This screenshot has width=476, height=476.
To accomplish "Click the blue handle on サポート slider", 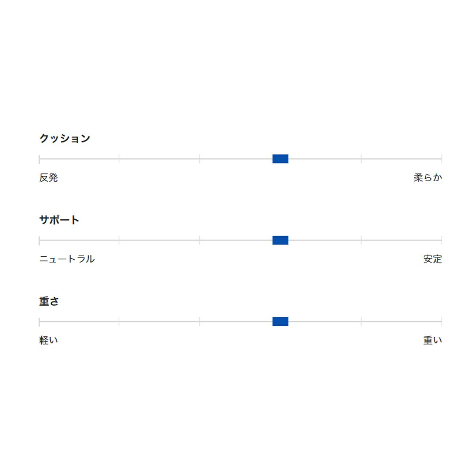I will click(x=280, y=240).
